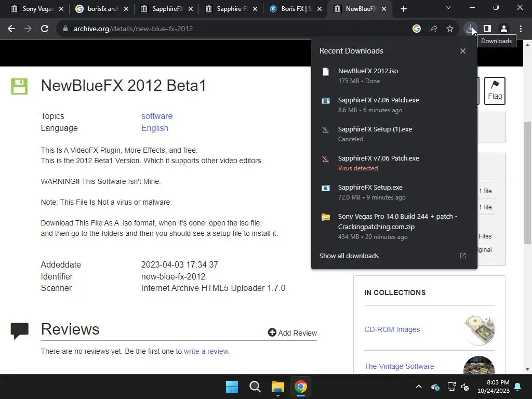532x399 pixels.
Task: Open Windows taskbar search
Action: coord(255,387)
